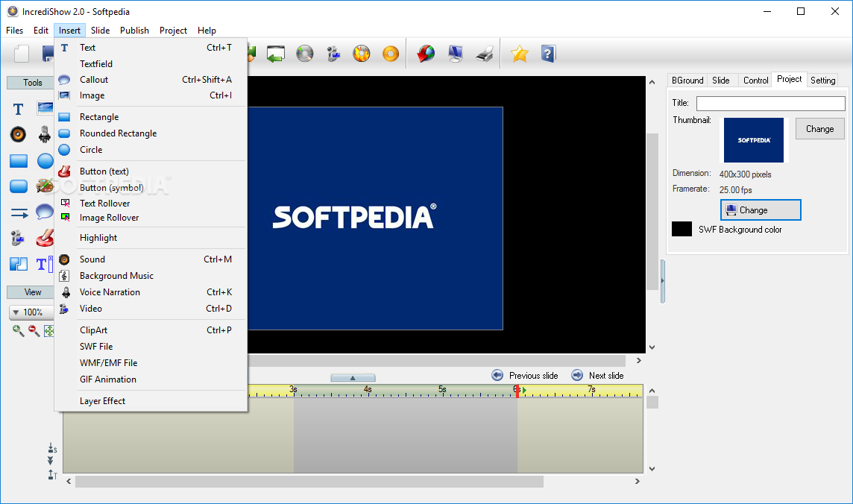853x504 pixels.
Task: Click the globe with red arrow icon
Action: [x=426, y=54]
